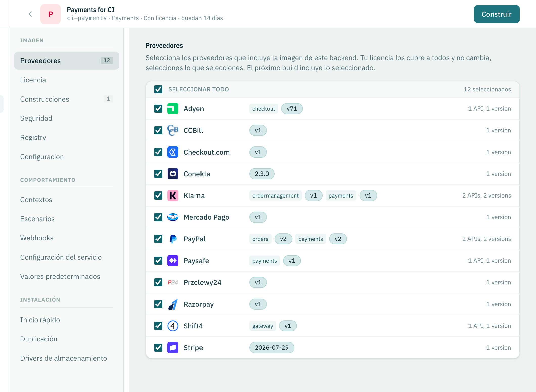Click the red P project avatar

(51, 14)
